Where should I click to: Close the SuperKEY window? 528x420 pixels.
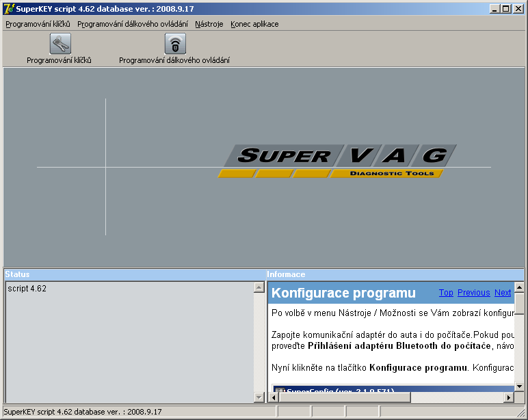point(518,9)
